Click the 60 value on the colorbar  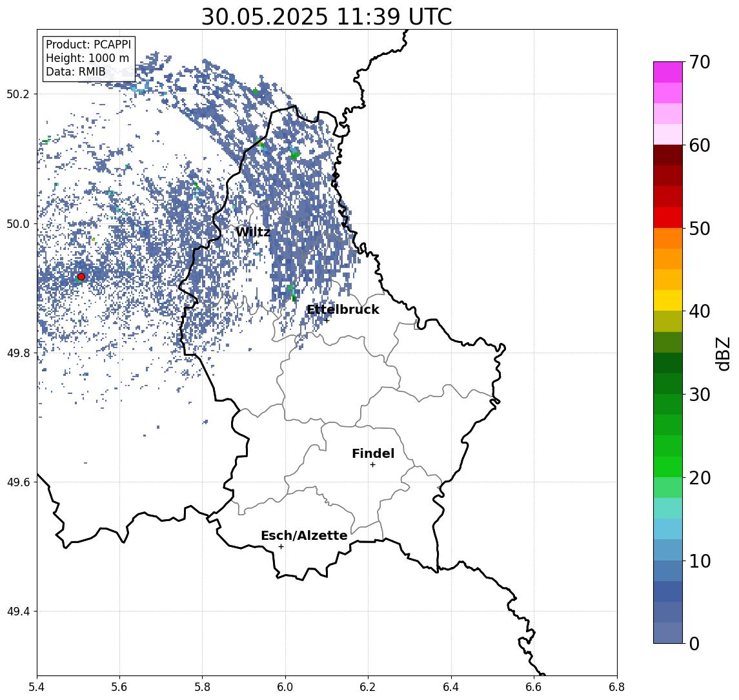pyautogui.click(x=700, y=145)
